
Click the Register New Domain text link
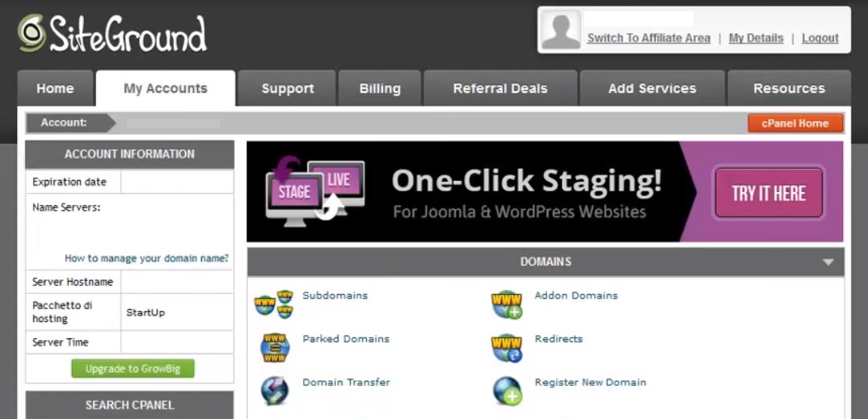pos(591,382)
